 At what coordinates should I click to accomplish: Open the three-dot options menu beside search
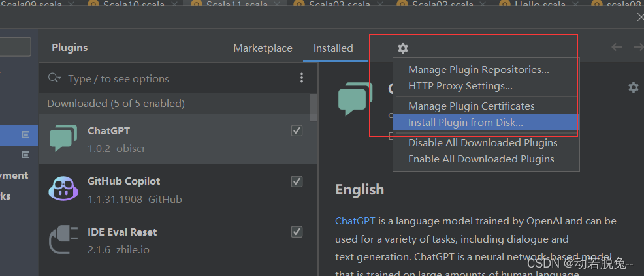coord(302,78)
